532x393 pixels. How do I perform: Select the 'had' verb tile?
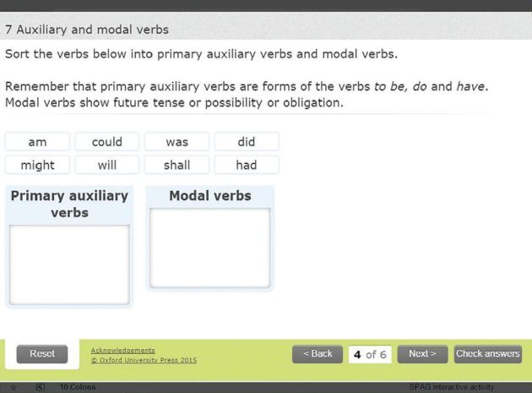(247, 165)
